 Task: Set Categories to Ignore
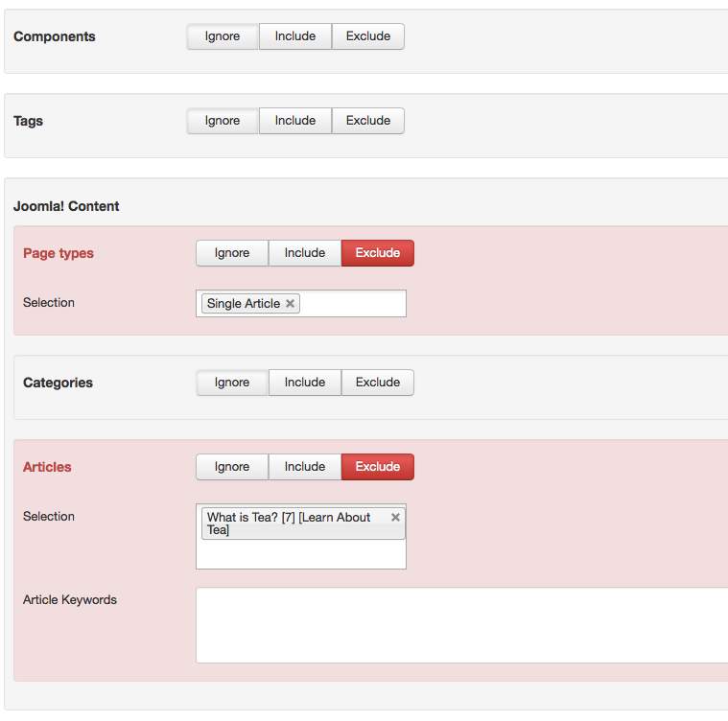pyautogui.click(x=232, y=383)
